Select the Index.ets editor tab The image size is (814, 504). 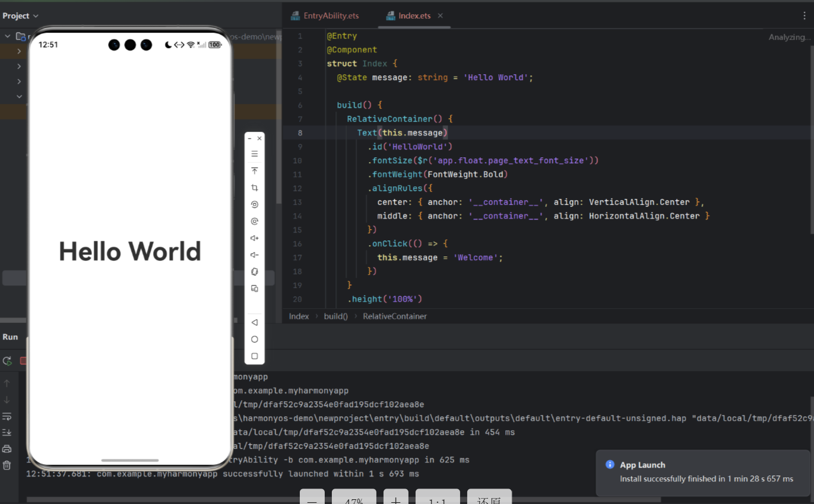click(414, 16)
